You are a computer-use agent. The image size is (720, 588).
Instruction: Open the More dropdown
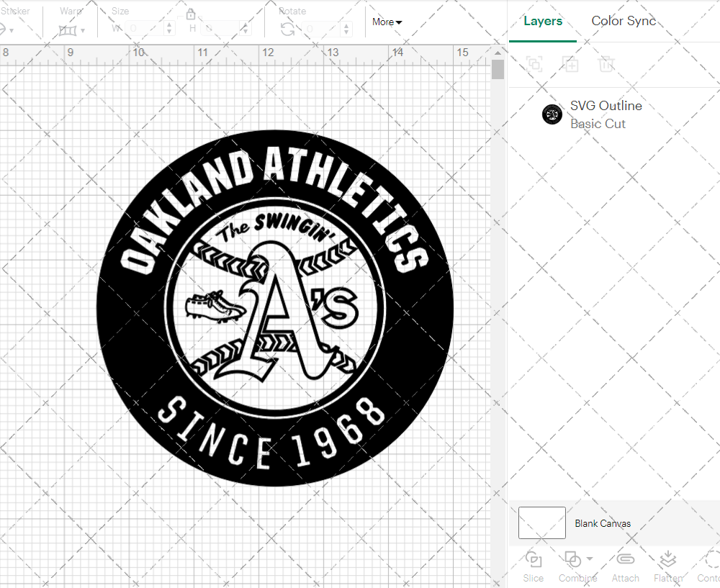coord(387,22)
